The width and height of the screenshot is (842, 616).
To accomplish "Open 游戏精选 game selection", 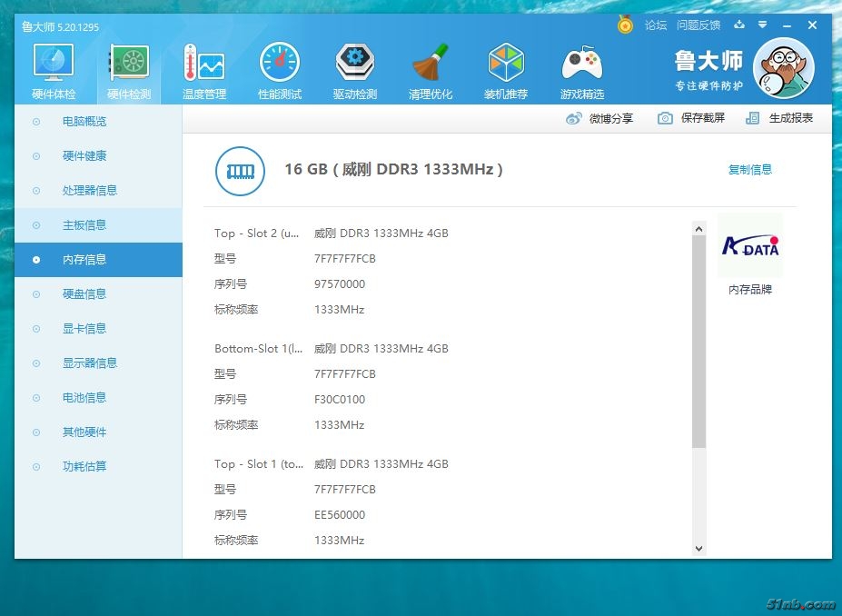I will pyautogui.click(x=582, y=72).
